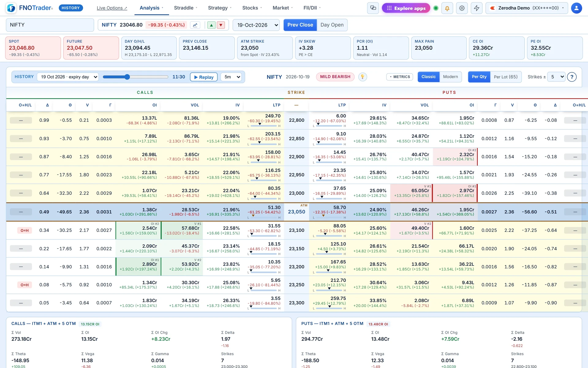Switch to Modern chain view
588x368 pixels.
coord(450,77)
